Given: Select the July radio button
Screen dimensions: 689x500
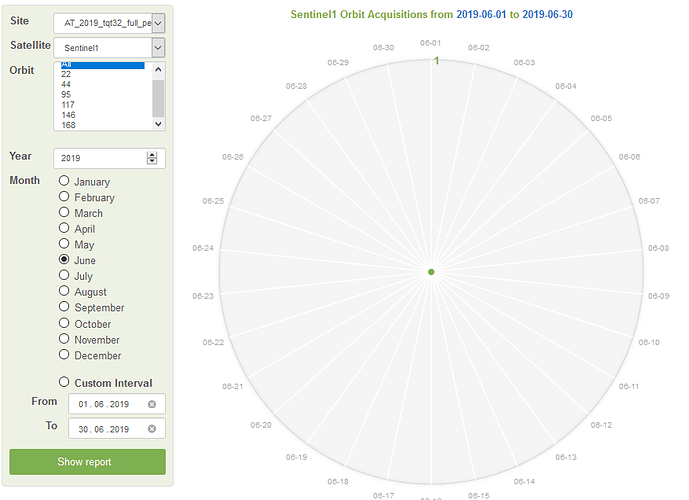Looking at the screenshot, I should coord(64,275).
